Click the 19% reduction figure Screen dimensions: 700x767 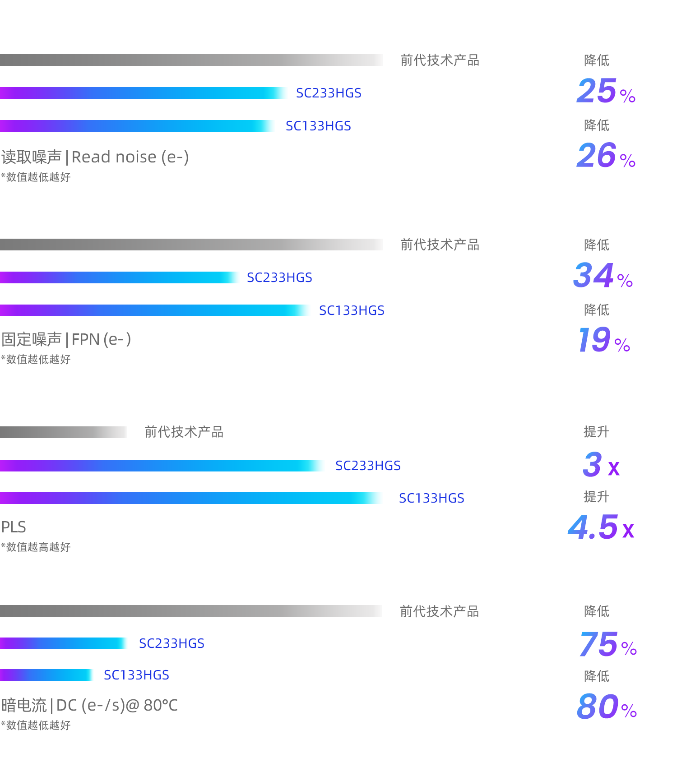click(x=604, y=340)
